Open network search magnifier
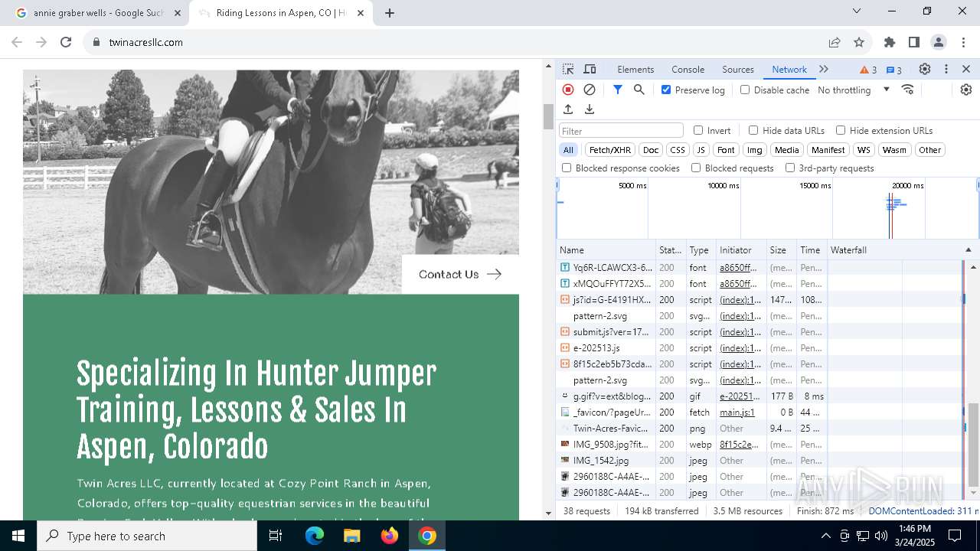Image resolution: width=980 pixels, height=551 pixels. click(x=639, y=90)
